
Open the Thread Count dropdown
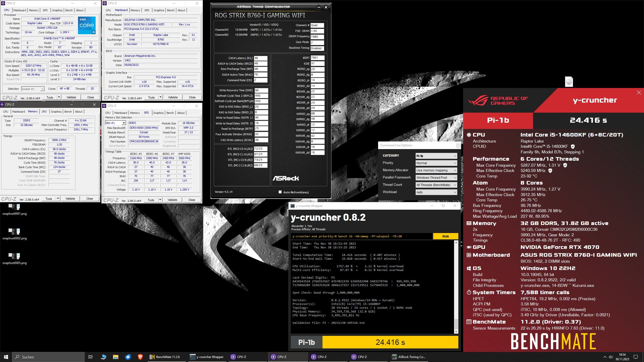pos(436,185)
